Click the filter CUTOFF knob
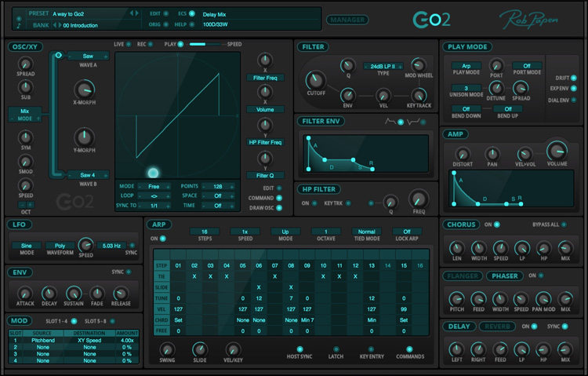588x376 pixels. [316, 79]
